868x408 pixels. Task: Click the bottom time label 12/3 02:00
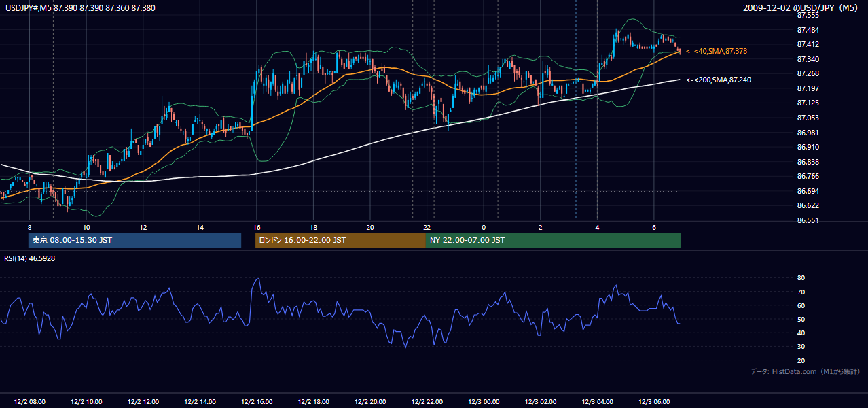tap(541, 401)
